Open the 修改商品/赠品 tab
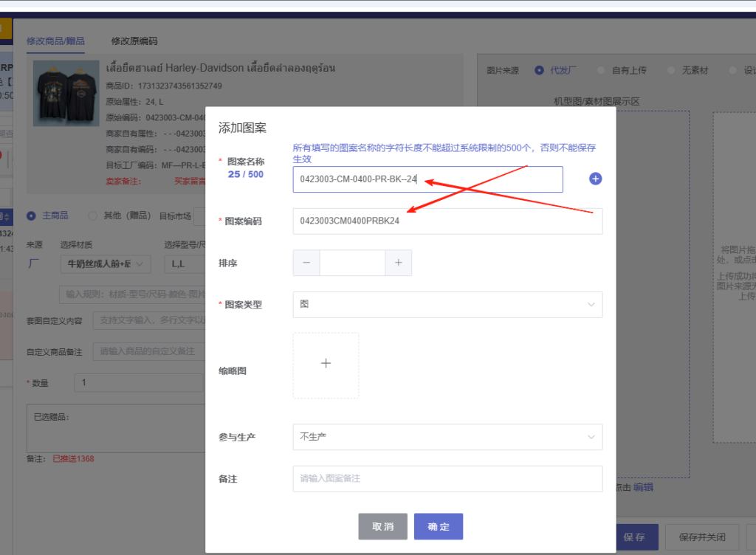 (55, 41)
